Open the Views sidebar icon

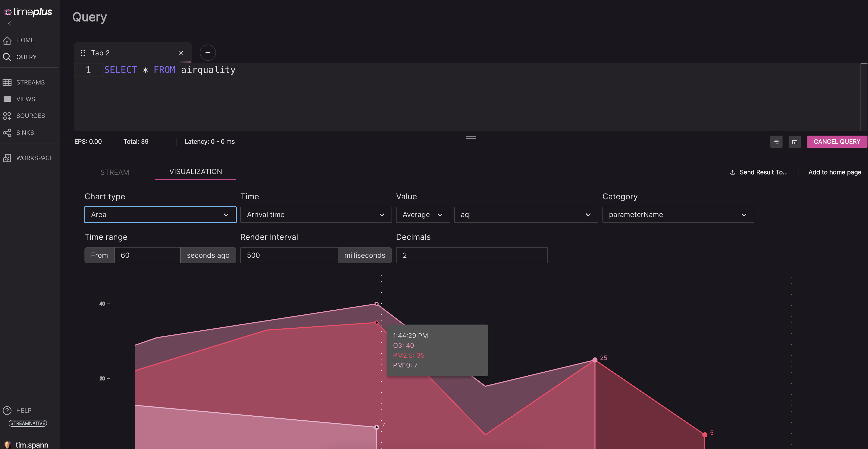click(x=7, y=99)
